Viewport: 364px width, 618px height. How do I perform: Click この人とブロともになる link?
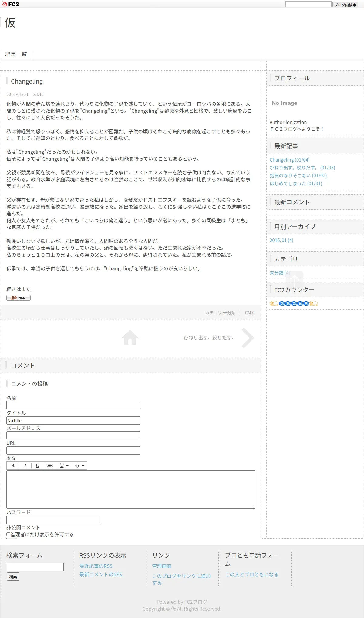[251, 575]
